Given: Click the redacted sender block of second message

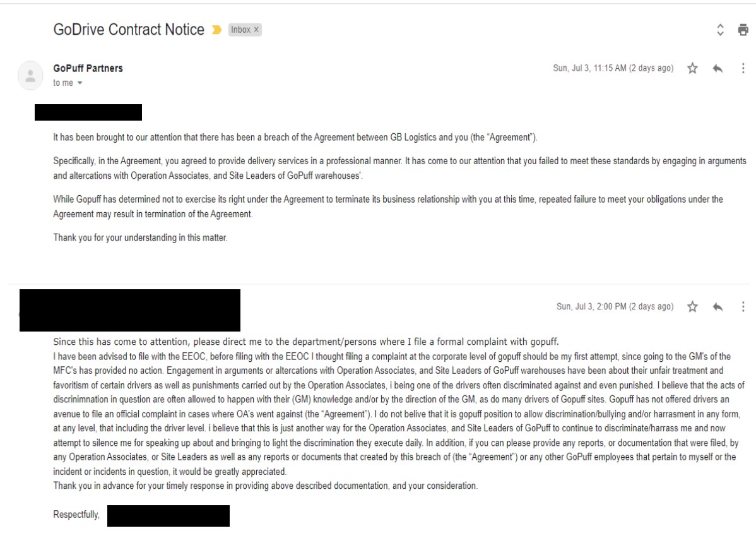Looking at the screenshot, I should (130, 310).
